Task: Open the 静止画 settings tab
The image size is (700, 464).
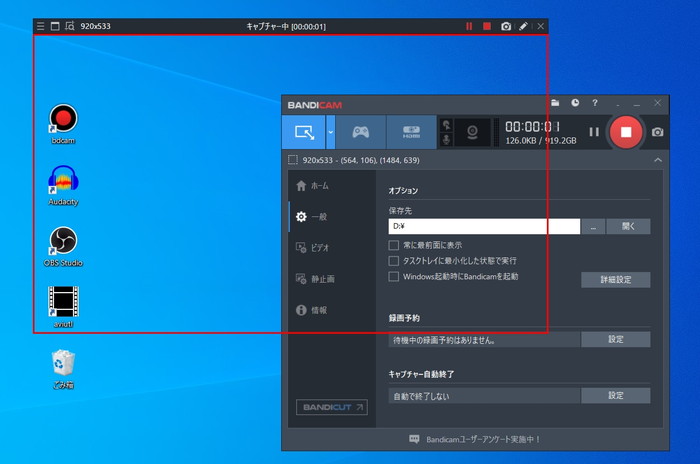Action: (x=333, y=279)
